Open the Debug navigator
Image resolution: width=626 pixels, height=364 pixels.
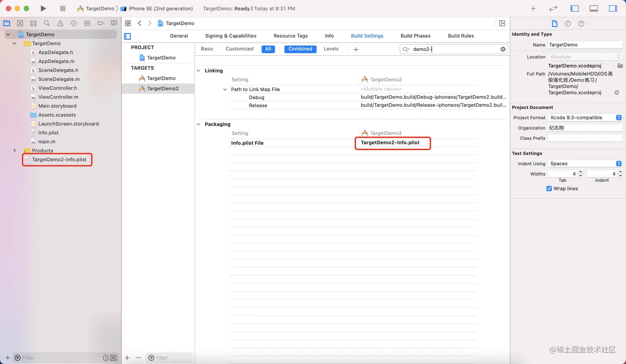(87, 23)
